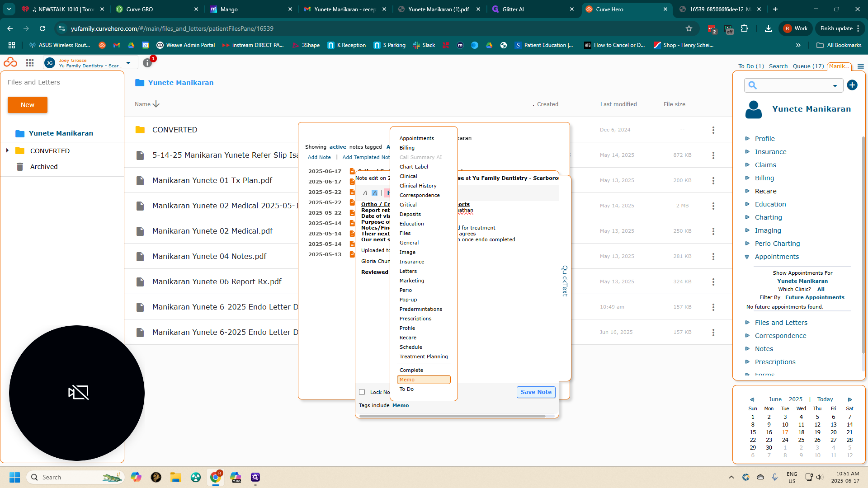Open the patient search dropdown arrow
The height and width of the screenshot is (488, 868).
[x=835, y=85]
